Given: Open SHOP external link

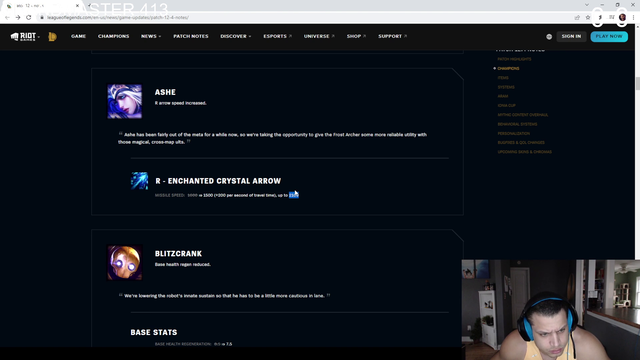Looking at the screenshot, I should point(356,36).
